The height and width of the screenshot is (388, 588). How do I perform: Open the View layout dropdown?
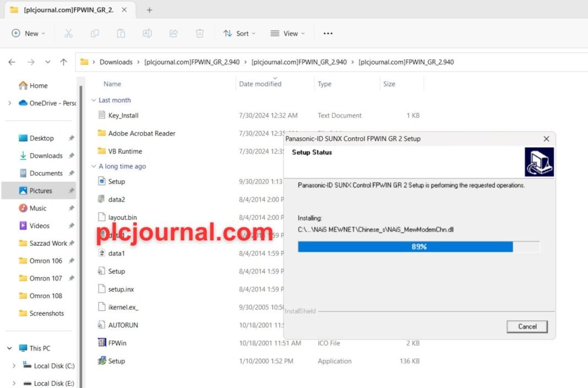click(x=287, y=34)
